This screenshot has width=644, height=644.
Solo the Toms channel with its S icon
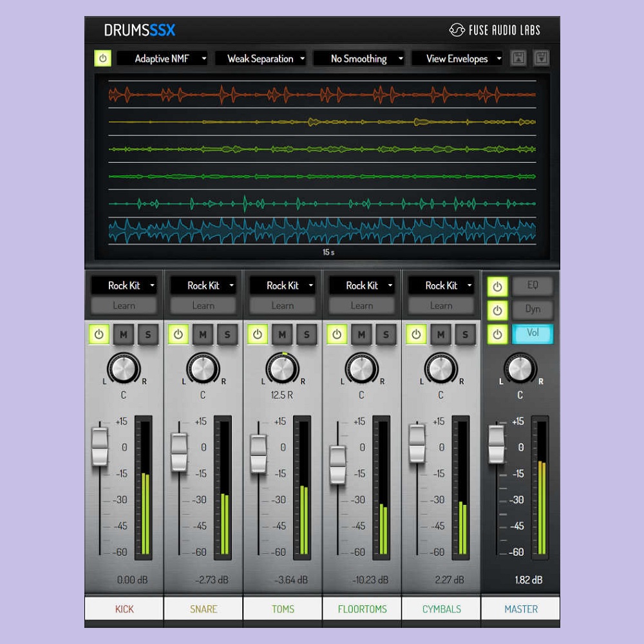click(x=306, y=334)
